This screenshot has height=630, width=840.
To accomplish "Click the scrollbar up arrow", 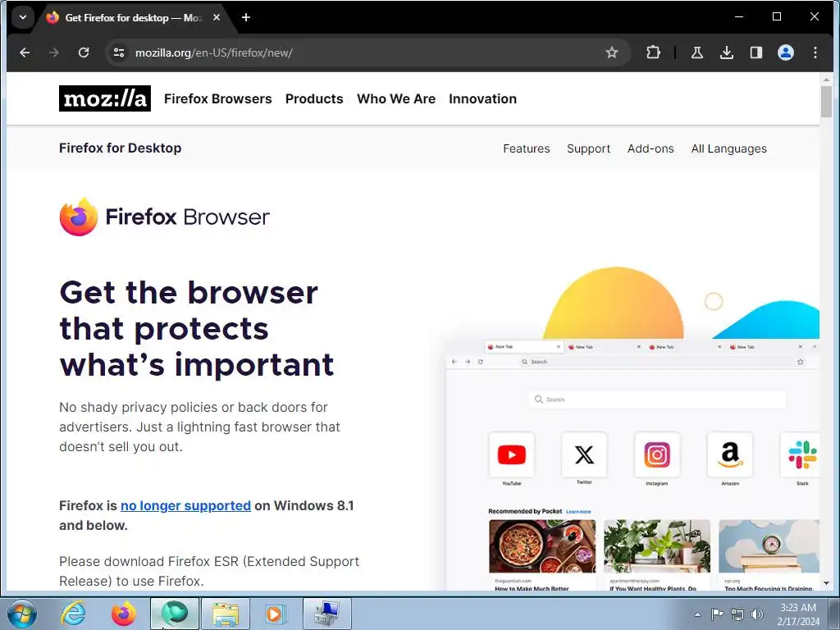I will pos(826,80).
